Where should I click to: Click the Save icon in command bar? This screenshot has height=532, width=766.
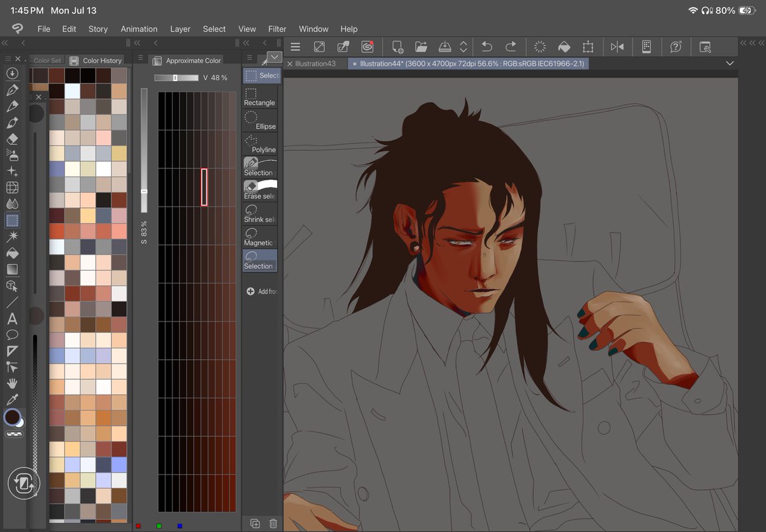[445, 47]
